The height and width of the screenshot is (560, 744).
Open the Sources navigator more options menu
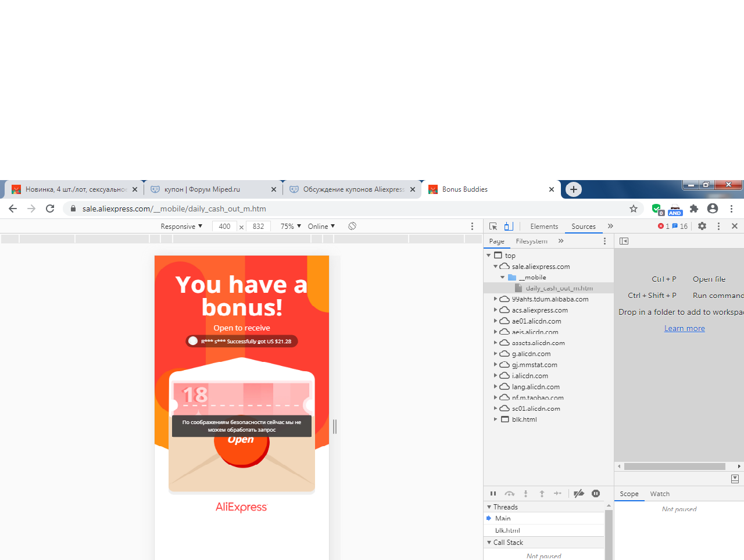(x=604, y=241)
